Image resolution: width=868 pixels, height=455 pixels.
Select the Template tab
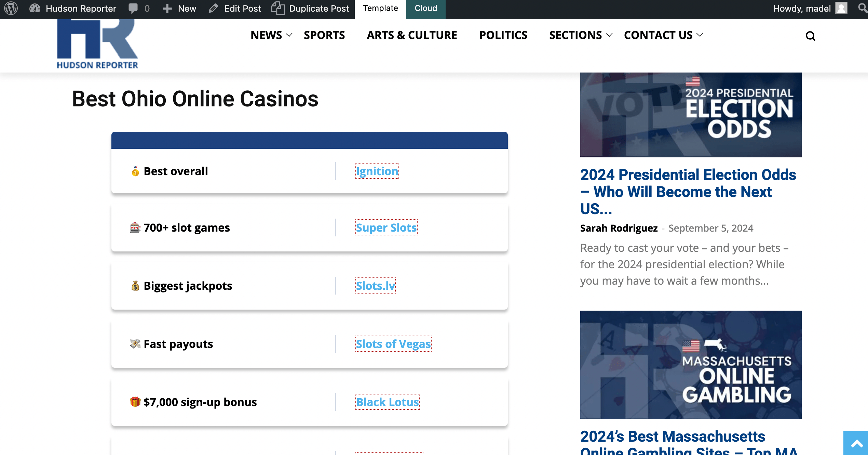380,9
